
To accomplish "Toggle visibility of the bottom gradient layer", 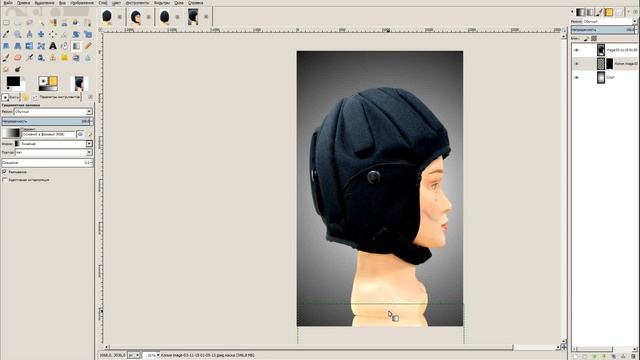I will pos(576,77).
